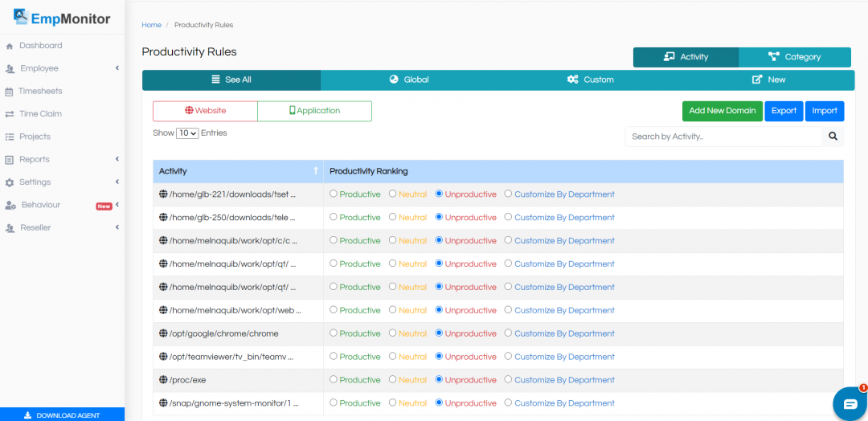This screenshot has height=421, width=868.
Task: Click the search magnifier icon
Action: click(x=833, y=137)
